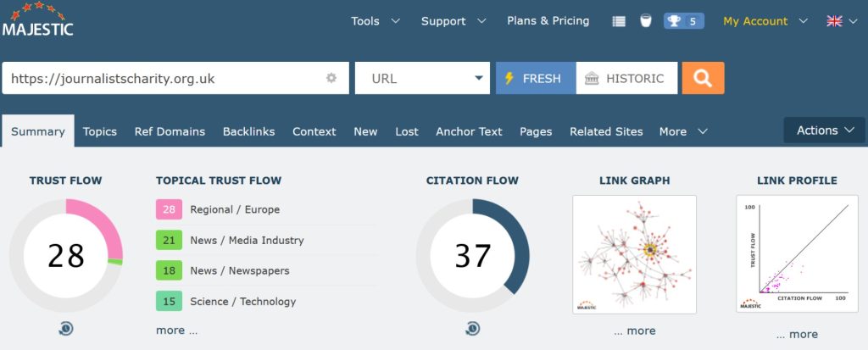Open the URL scope dropdown
Viewport: 868px width, 350px height.
(422, 78)
